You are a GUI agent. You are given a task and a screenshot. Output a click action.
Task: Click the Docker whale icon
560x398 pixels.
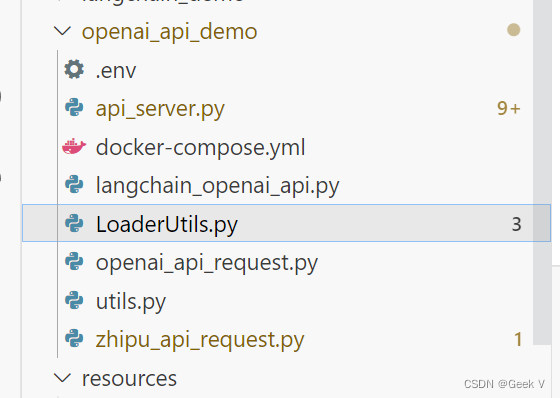pyautogui.click(x=74, y=146)
